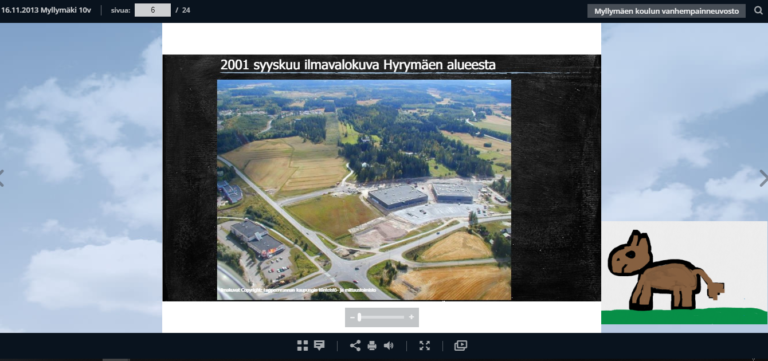Zoom out with the minus button
Viewport: 768px width, 361px height.
352,317
